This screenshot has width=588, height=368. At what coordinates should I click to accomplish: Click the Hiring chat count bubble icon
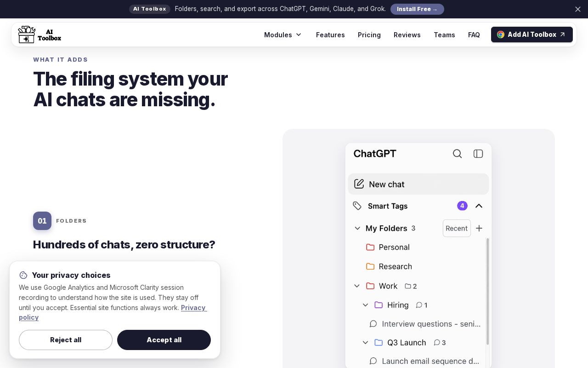coord(419,305)
